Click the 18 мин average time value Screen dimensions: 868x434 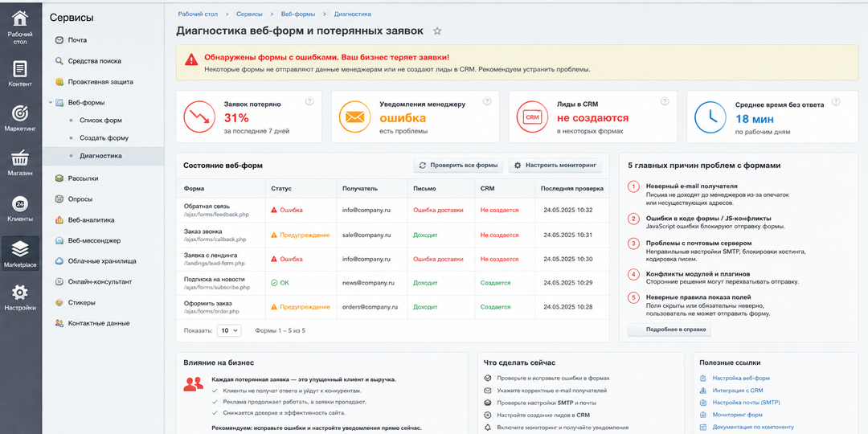pos(755,119)
